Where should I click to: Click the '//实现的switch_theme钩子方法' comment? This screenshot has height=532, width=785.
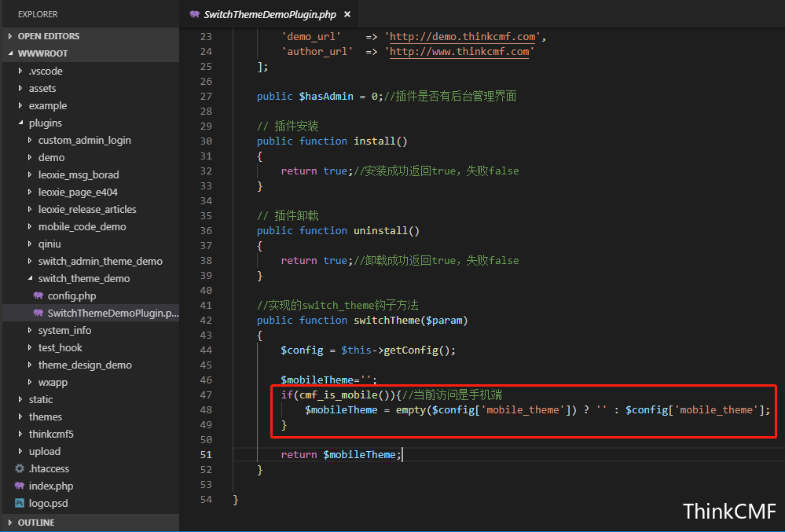coord(337,305)
